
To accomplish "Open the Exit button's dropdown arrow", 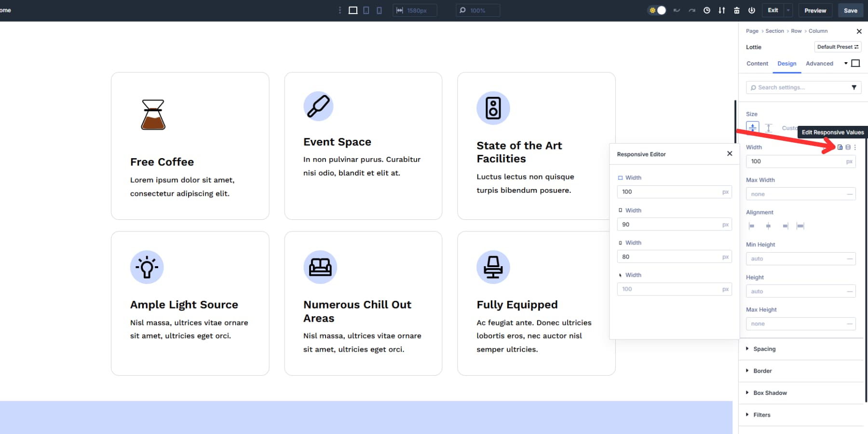I will tap(788, 10).
